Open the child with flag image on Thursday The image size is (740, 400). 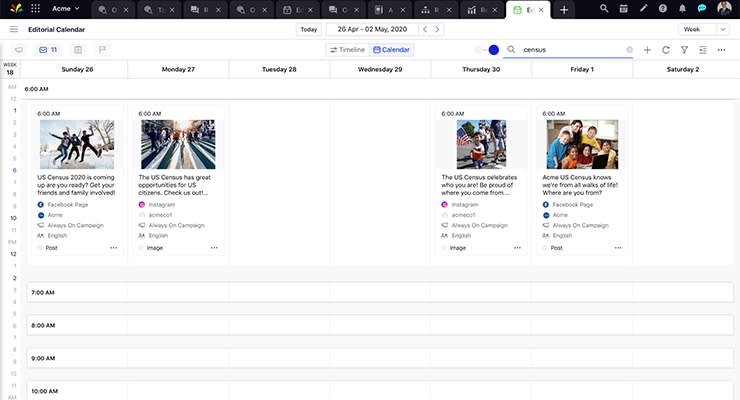click(481, 144)
